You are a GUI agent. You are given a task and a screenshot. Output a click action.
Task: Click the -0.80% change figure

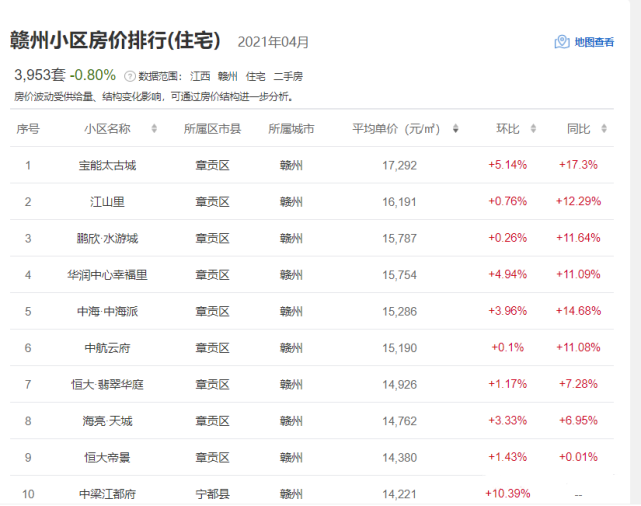[93, 75]
